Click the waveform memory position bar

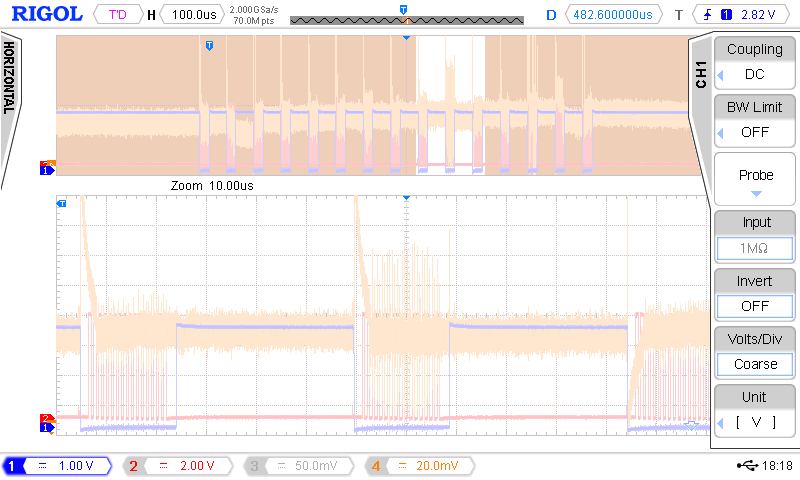coord(407,20)
